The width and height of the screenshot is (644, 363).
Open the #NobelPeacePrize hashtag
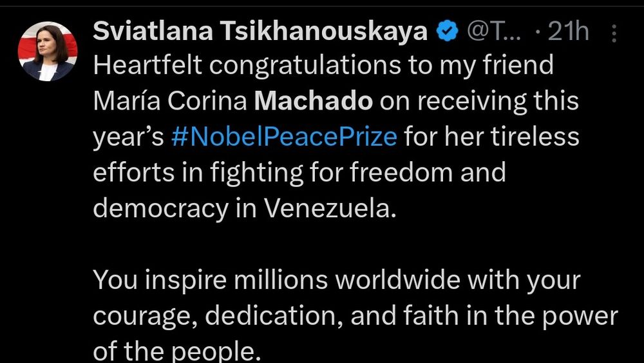(285, 137)
